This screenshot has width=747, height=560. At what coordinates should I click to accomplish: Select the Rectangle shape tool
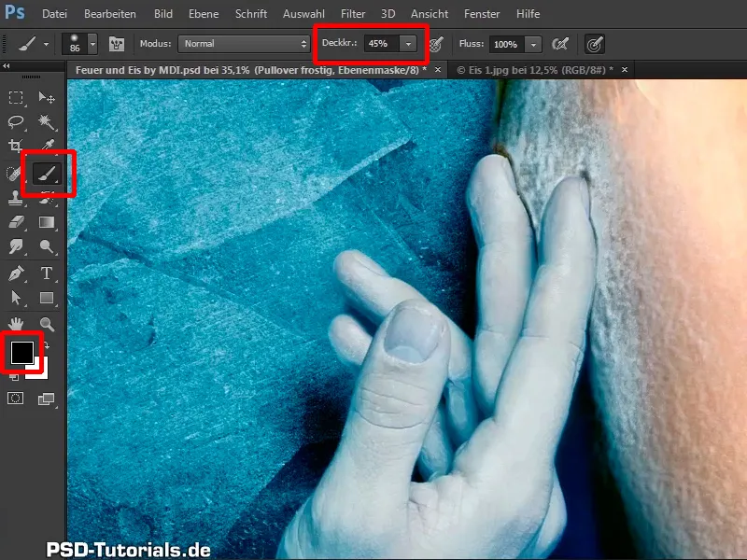point(47,298)
